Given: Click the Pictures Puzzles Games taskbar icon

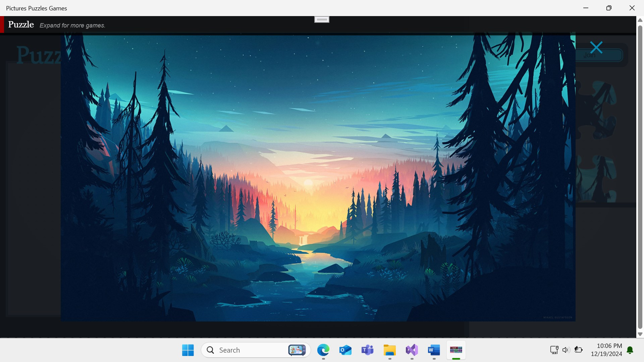Looking at the screenshot, I should pos(456,350).
